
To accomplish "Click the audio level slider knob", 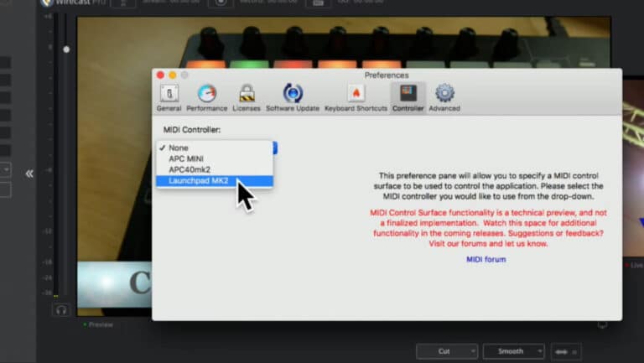I will [x=66, y=49].
